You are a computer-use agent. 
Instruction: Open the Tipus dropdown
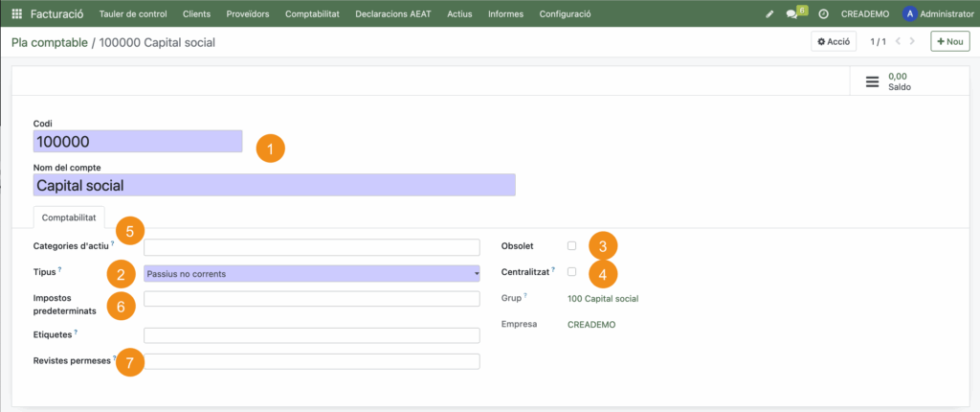coord(311,274)
